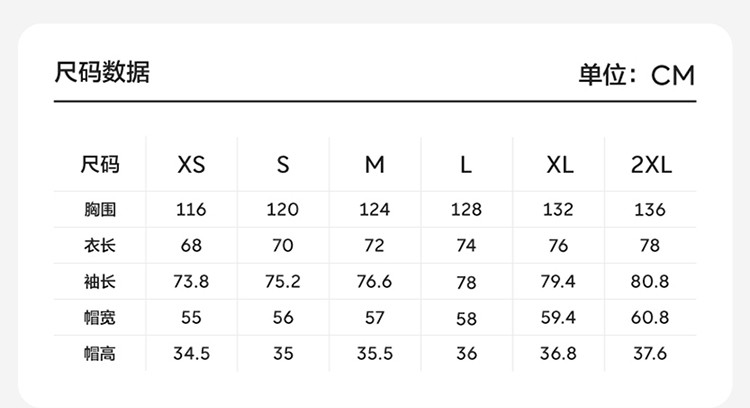Click the 袖长 value 75.2 for S
This screenshot has width=750, height=408.
tap(283, 282)
